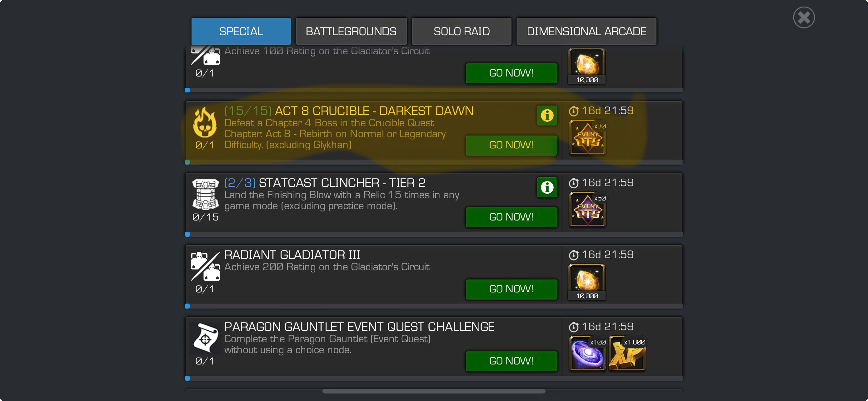Tap the flaming skull Crucible objective icon

205,122
